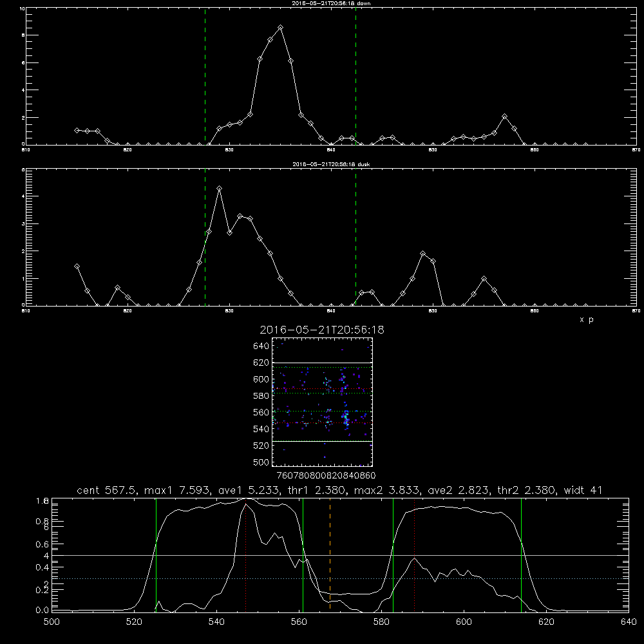
Task: Click the white line at 620 in image
Action: (x=322, y=363)
